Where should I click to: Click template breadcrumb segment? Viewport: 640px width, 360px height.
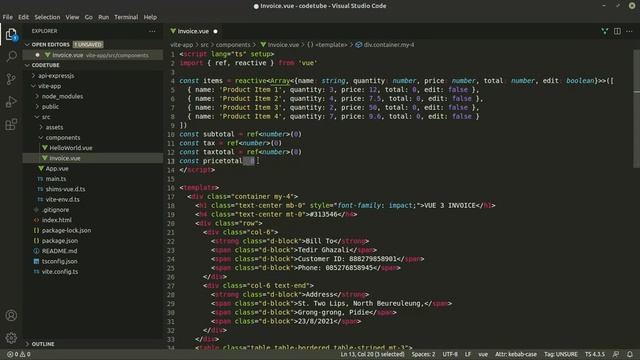(331, 45)
